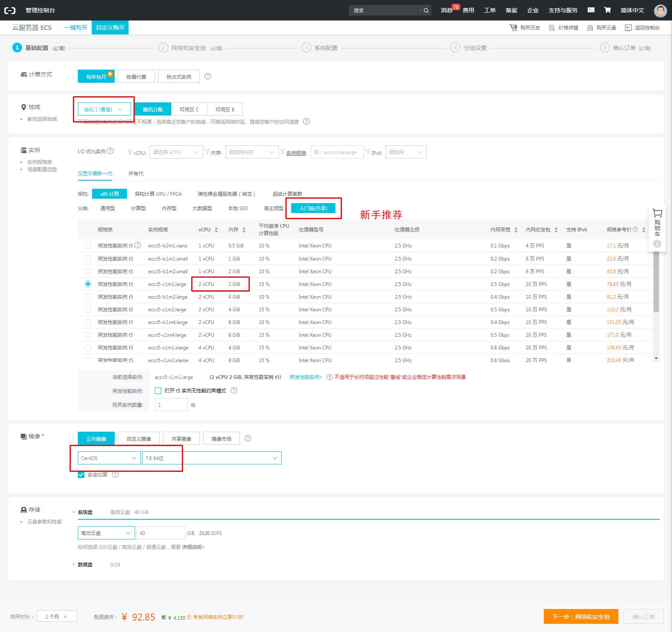Click help icon next to I/O 优化实例
Screen dimensions: 672x632
pos(111,151)
